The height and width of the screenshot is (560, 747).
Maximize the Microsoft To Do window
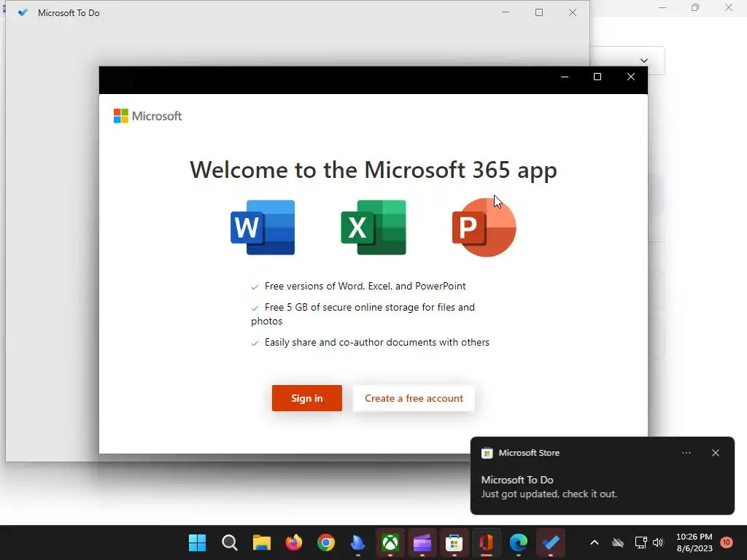point(539,13)
